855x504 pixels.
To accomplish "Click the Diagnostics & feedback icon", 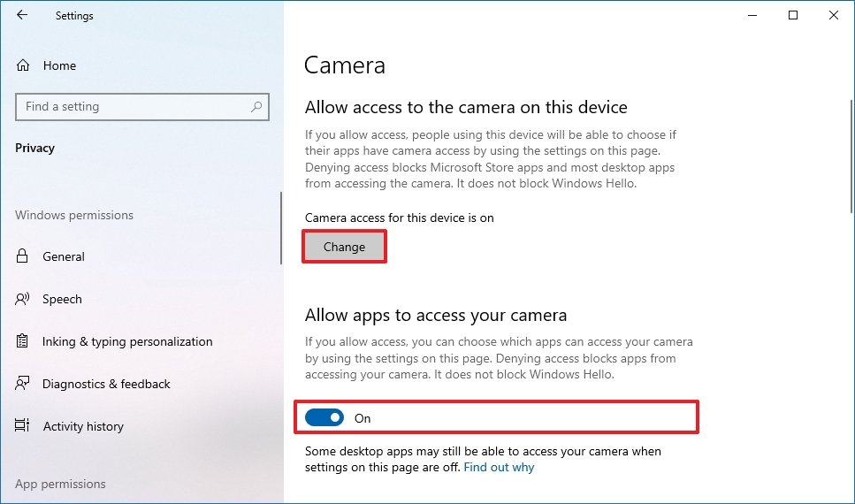I will 23,384.
